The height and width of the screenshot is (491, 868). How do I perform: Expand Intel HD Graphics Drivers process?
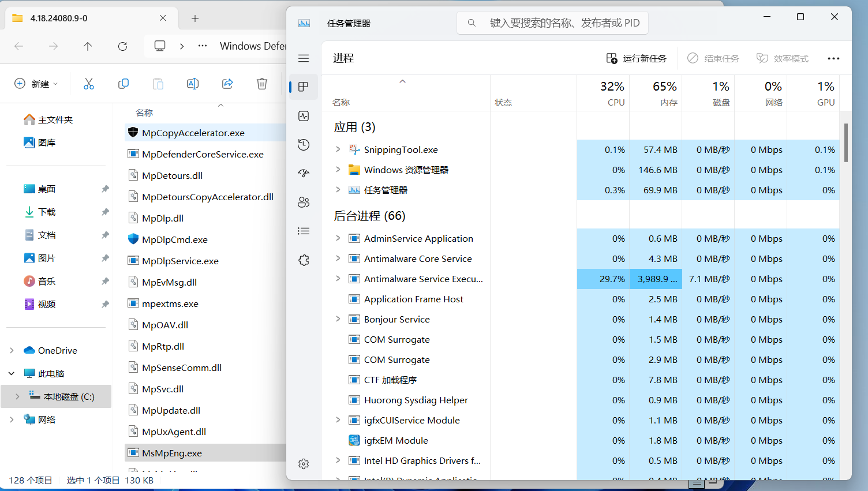[x=338, y=460]
